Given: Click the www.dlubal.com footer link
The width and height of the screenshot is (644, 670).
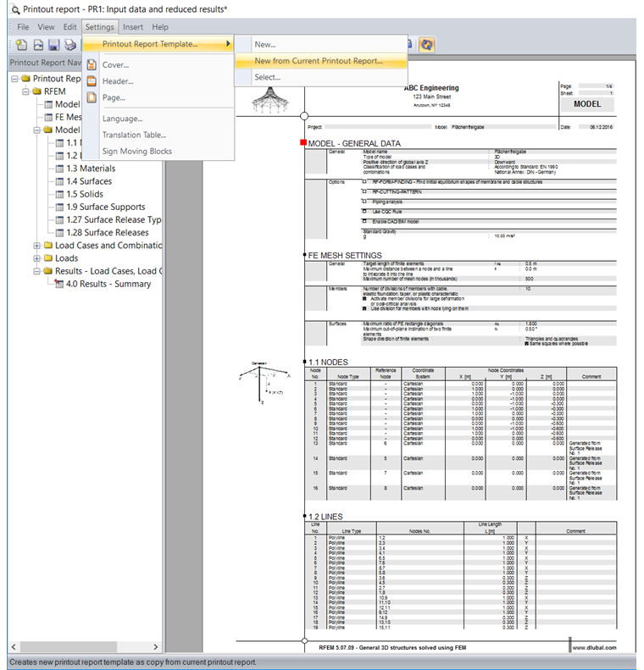Looking at the screenshot, I should click(x=594, y=648).
